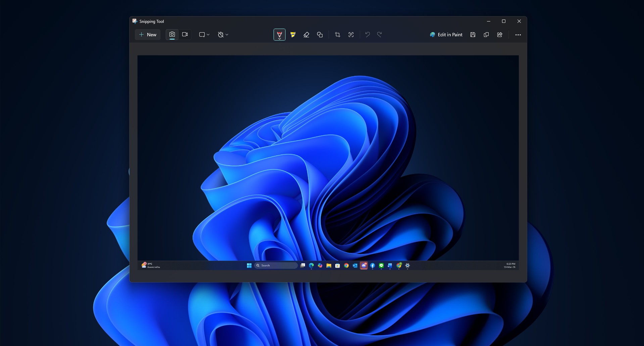The image size is (644, 346).
Task: Open the delay snip timer dropdown
Action: tap(223, 35)
